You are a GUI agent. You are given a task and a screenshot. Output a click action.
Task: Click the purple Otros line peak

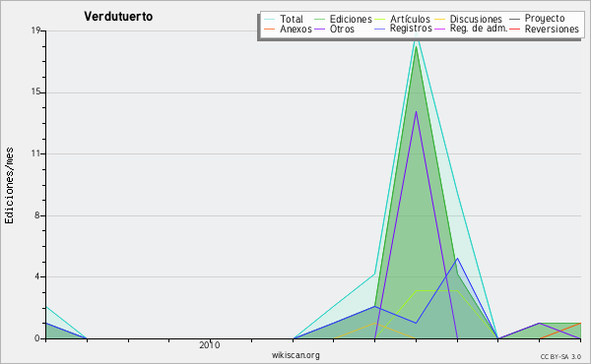click(416, 112)
